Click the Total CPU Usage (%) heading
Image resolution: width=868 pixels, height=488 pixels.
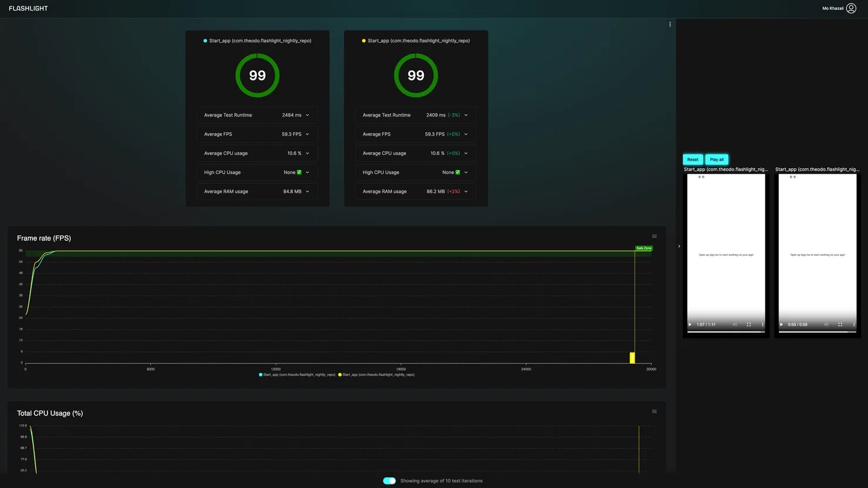[50, 414]
